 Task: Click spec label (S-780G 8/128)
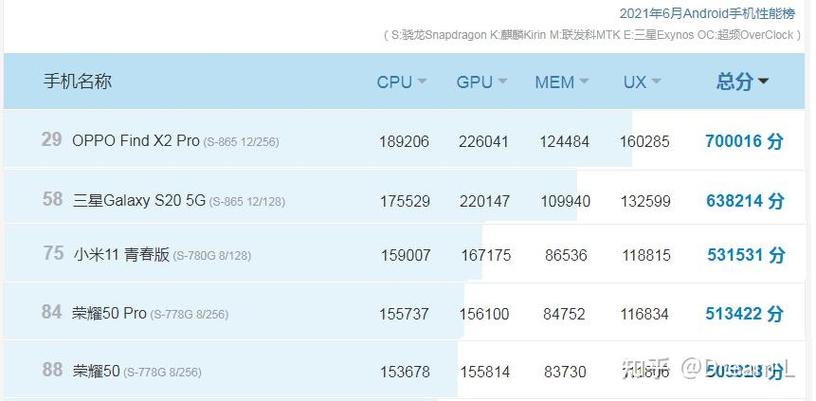coord(212,256)
